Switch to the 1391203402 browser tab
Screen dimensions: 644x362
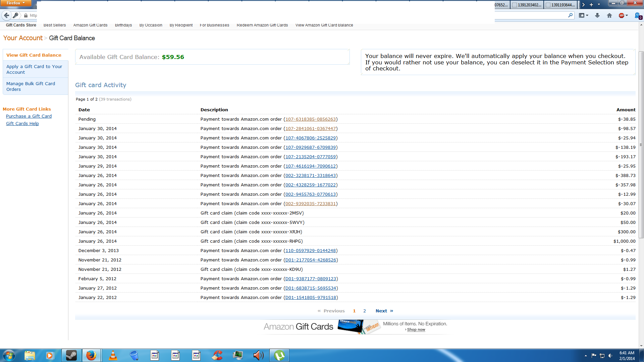527,5
